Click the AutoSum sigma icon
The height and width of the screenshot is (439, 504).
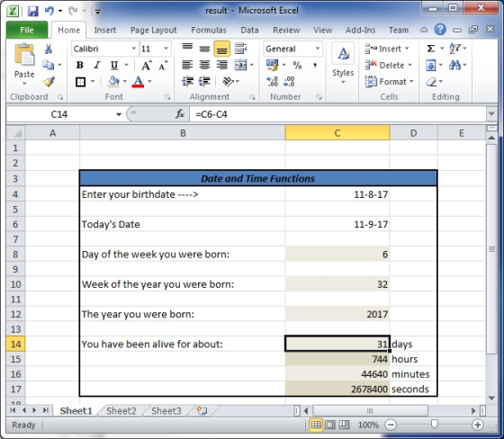431,49
